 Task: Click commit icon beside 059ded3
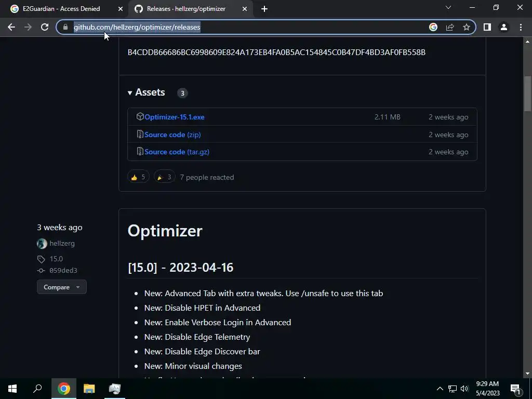coord(41,270)
